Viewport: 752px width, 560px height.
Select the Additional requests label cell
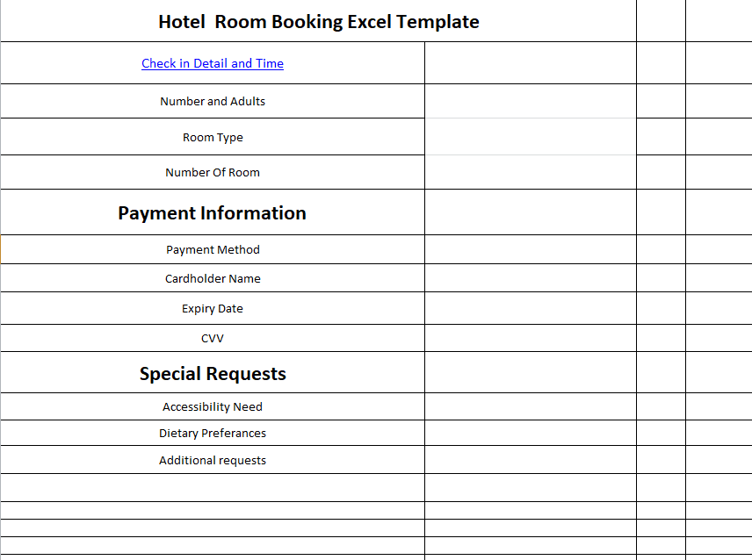pos(213,461)
